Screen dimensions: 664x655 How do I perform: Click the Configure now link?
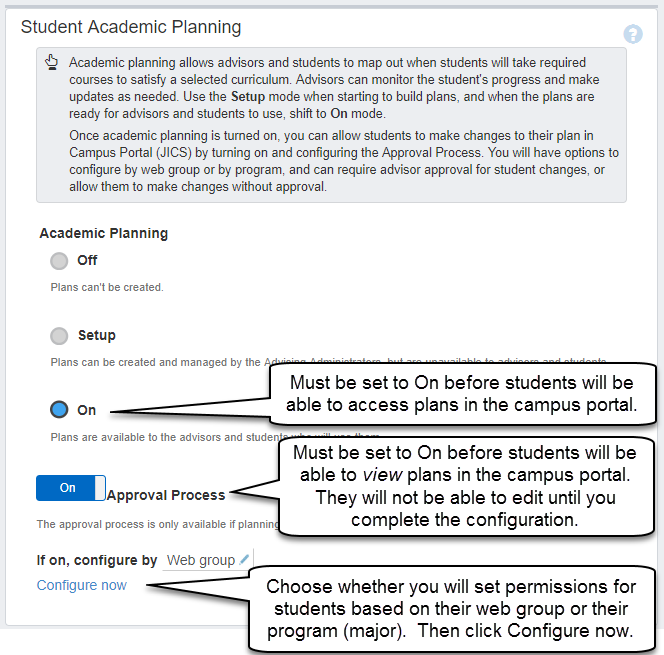coord(82,585)
